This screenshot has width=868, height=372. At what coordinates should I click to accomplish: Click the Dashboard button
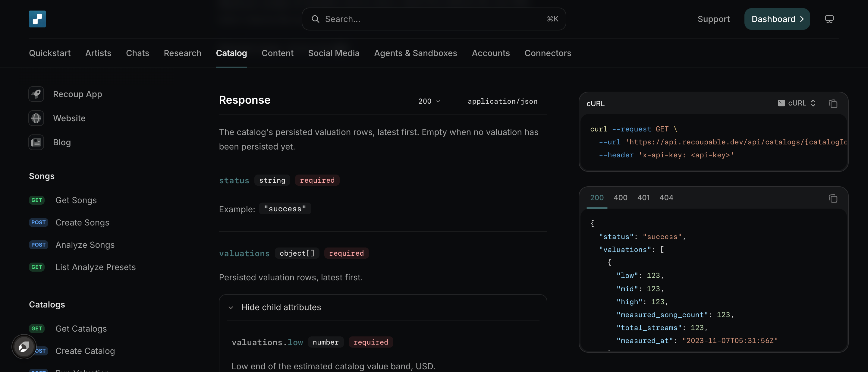[x=777, y=19]
